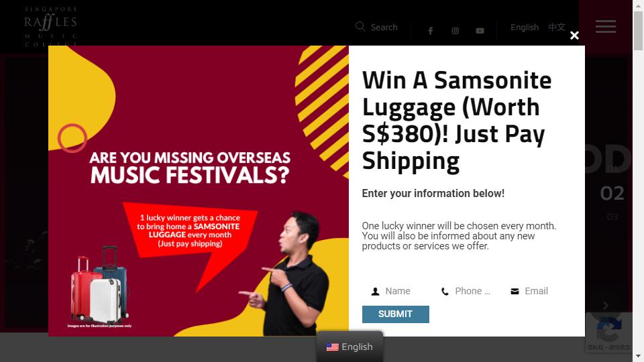This screenshot has height=362, width=644.
Task: Jump to slide 03 indicator
Action: (x=612, y=217)
